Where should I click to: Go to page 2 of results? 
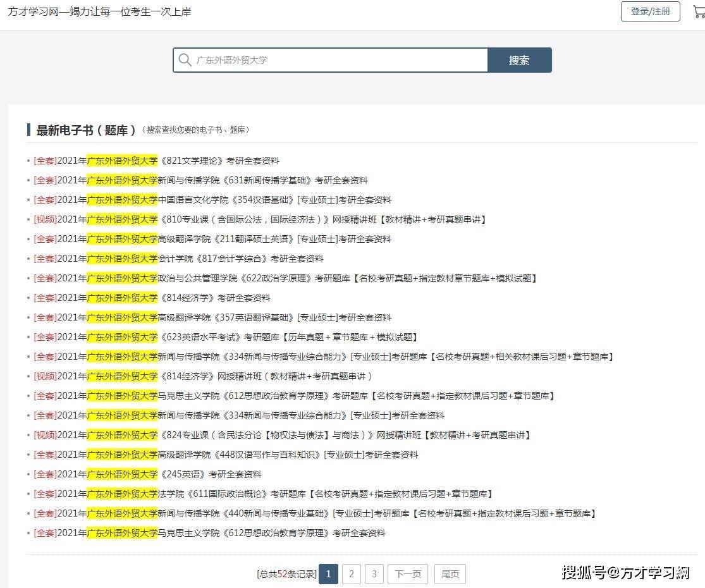[x=352, y=574]
